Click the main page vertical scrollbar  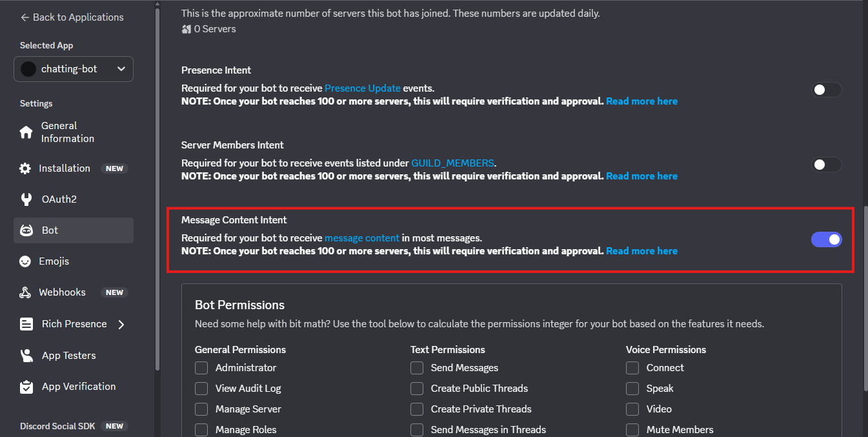coord(864,297)
